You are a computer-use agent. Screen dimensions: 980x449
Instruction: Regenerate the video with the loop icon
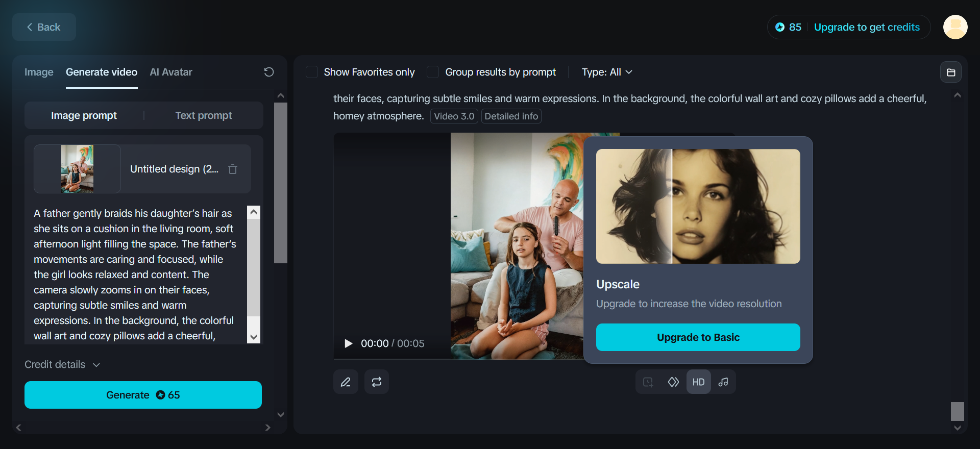(x=377, y=382)
